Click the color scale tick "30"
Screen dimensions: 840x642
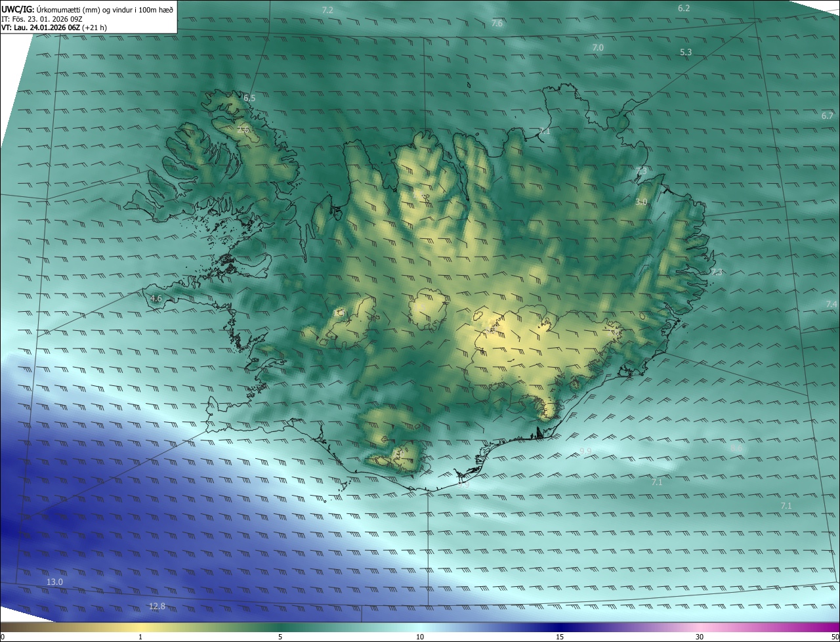700,637
